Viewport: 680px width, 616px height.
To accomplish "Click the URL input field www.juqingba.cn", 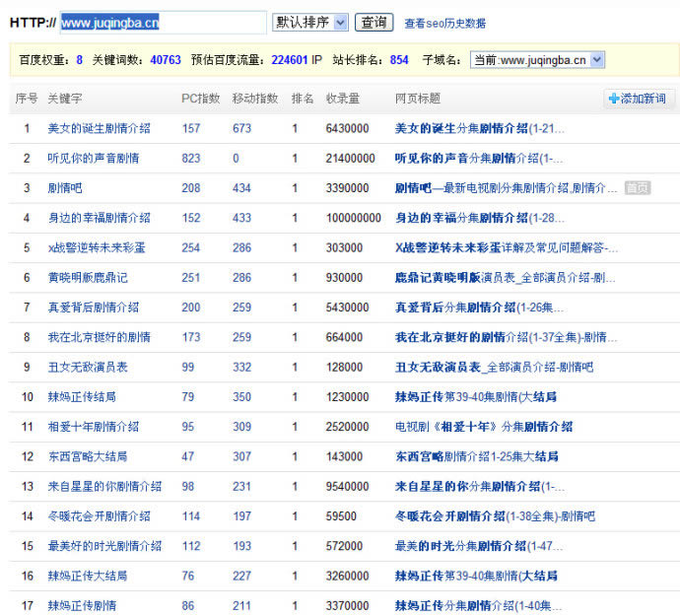I will [x=163, y=22].
